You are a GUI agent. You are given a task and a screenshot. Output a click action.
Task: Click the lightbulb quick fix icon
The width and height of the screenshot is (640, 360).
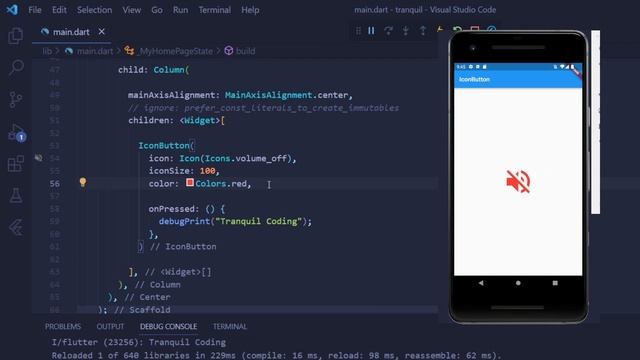[83, 182]
